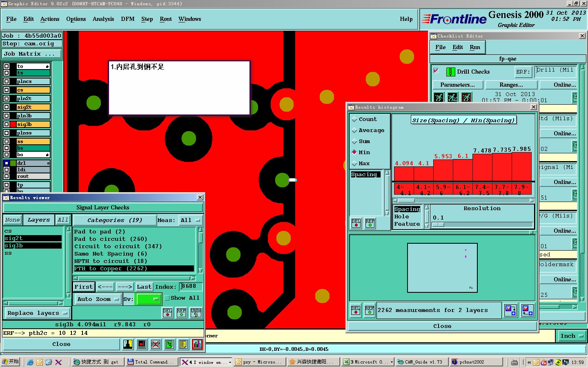The height and width of the screenshot is (368, 588).
Task: Select PTH to Copper (2262) category
Action: coord(134,269)
